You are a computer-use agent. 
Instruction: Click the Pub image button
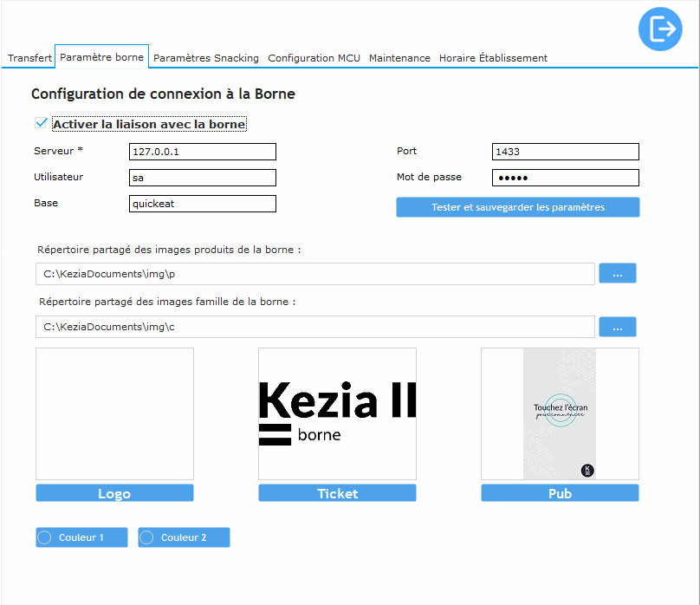pos(560,493)
